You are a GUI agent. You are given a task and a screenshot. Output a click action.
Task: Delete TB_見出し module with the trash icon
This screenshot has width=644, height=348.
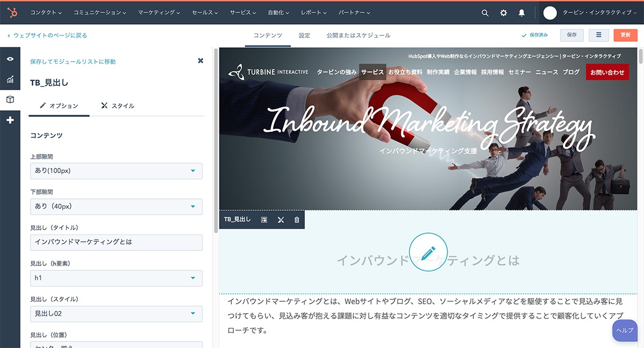tap(297, 220)
